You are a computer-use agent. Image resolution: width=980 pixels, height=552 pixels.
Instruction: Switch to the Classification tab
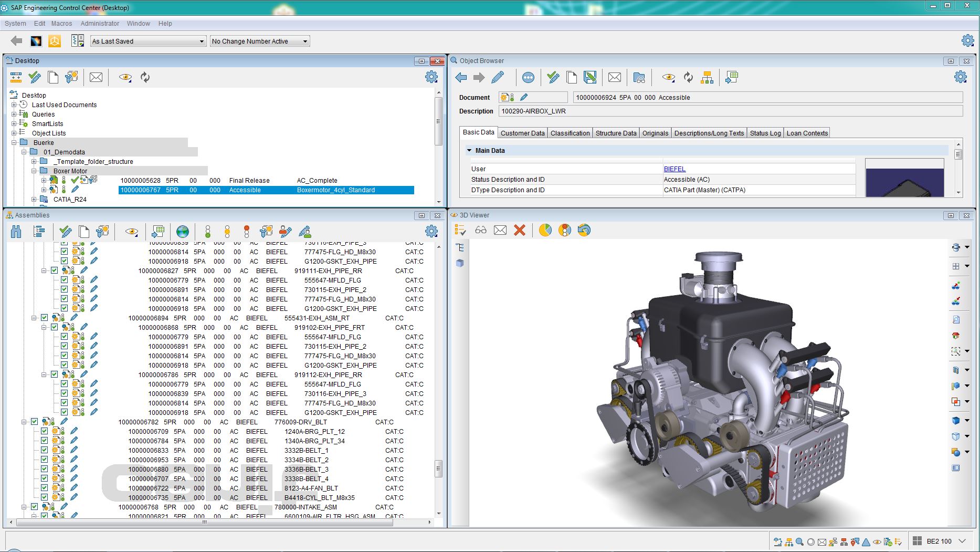pos(570,133)
